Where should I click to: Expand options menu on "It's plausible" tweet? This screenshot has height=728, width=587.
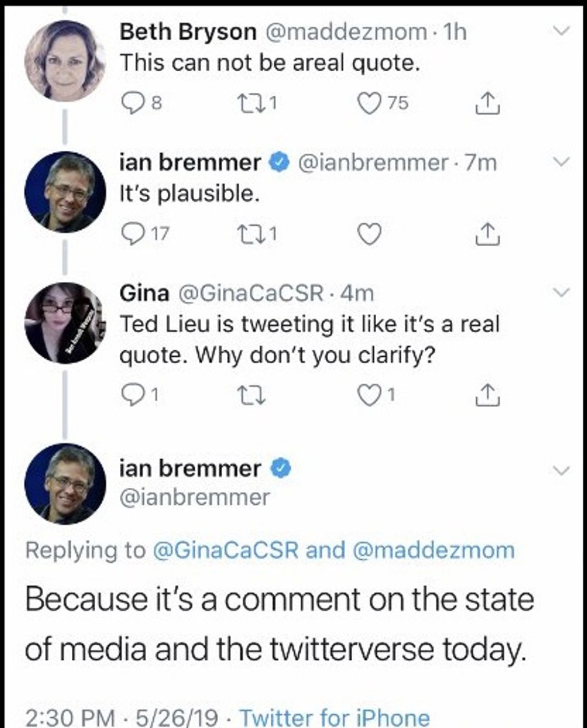tap(561, 162)
